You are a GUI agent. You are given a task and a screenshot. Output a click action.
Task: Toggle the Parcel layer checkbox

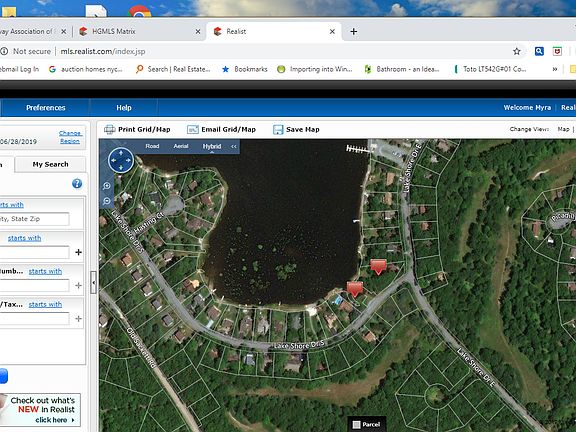coord(356,425)
